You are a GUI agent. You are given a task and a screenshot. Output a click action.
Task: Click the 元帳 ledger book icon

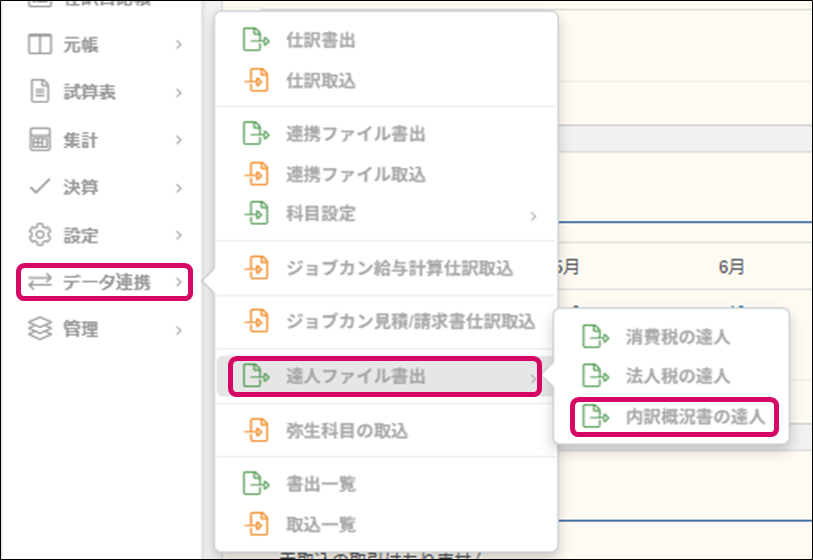pos(40,45)
